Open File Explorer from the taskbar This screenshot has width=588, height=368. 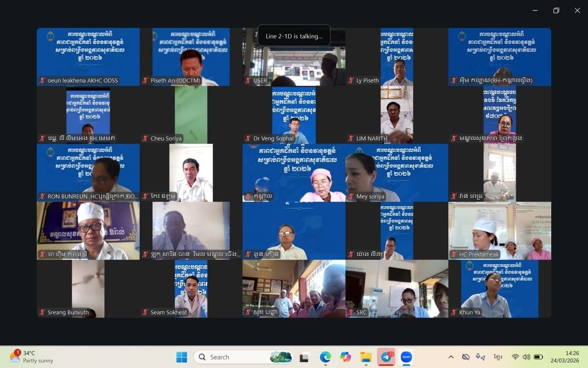click(x=366, y=357)
